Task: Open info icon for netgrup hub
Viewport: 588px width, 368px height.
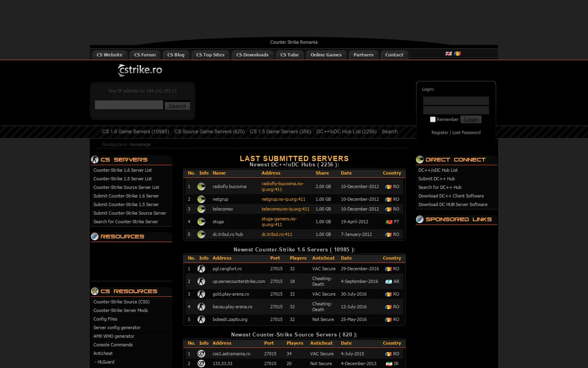Action: pyautogui.click(x=201, y=199)
